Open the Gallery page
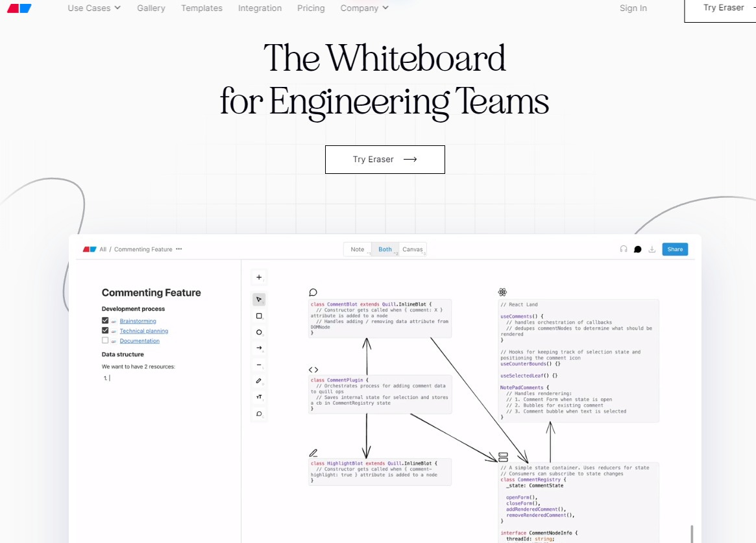756x543 pixels. click(151, 8)
